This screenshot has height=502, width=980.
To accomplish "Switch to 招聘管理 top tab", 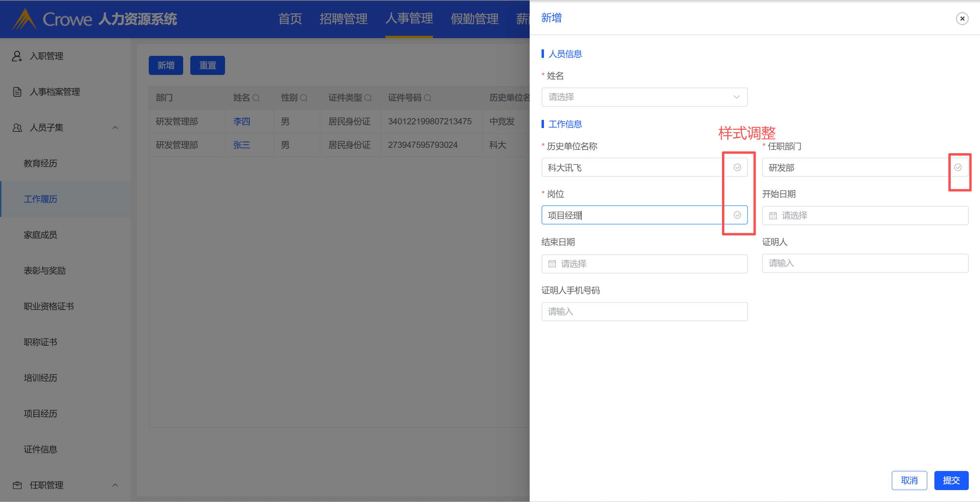I will [343, 19].
